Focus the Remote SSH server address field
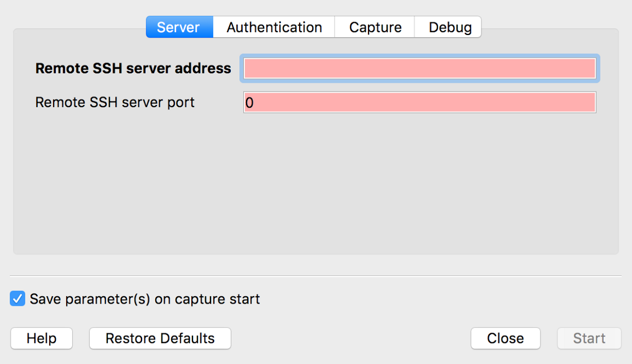Viewport: 632px width, 364px height. pyautogui.click(x=420, y=68)
